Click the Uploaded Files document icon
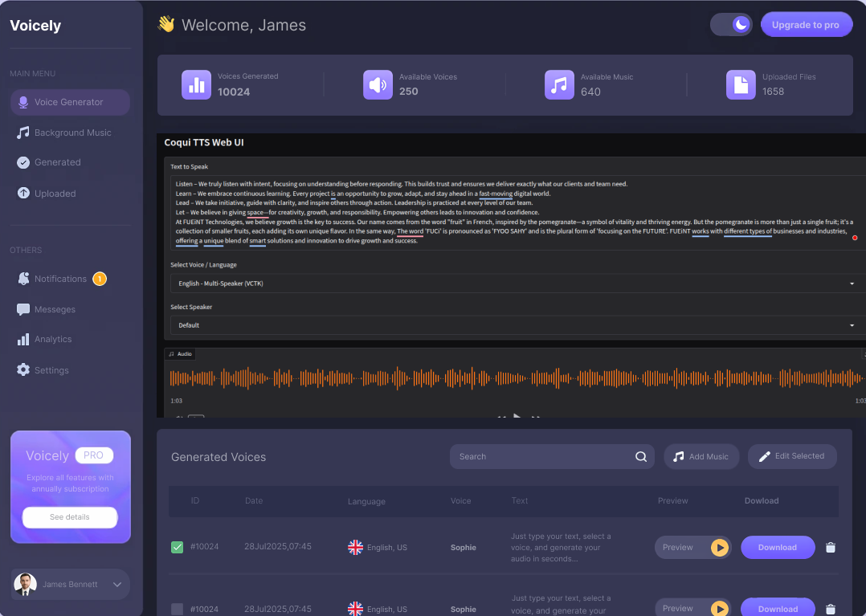The image size is (866, 616). [x=741, y=84]
